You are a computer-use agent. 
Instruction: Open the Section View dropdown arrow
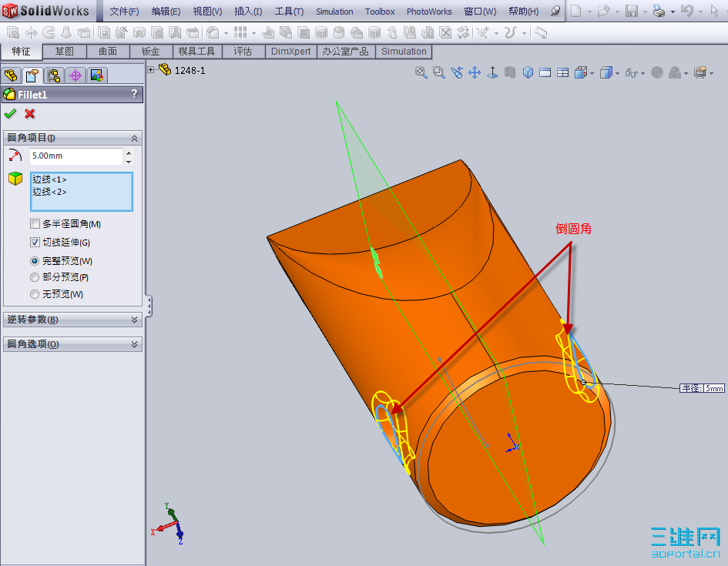point(592,73)
